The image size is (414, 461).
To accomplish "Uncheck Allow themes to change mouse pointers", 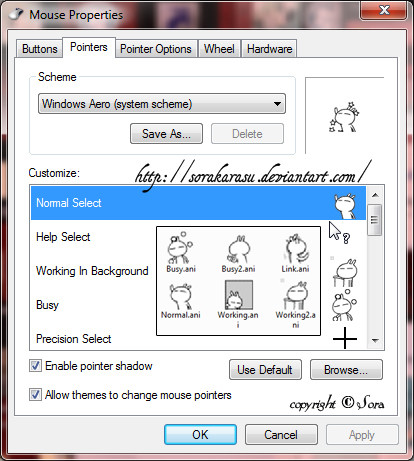I will click(35, 395).
